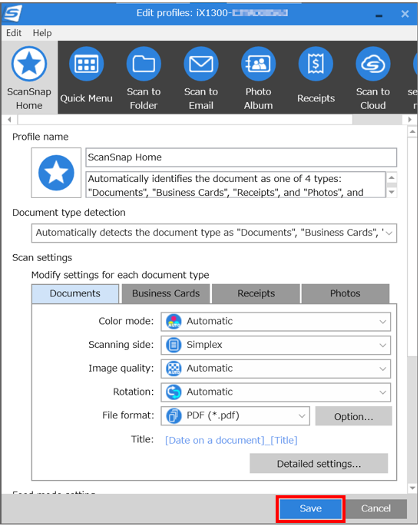Image resolution: width=420 pixels, height=526 pixels.
Task: Click the Option... button
Action: [x=353, y=416]
